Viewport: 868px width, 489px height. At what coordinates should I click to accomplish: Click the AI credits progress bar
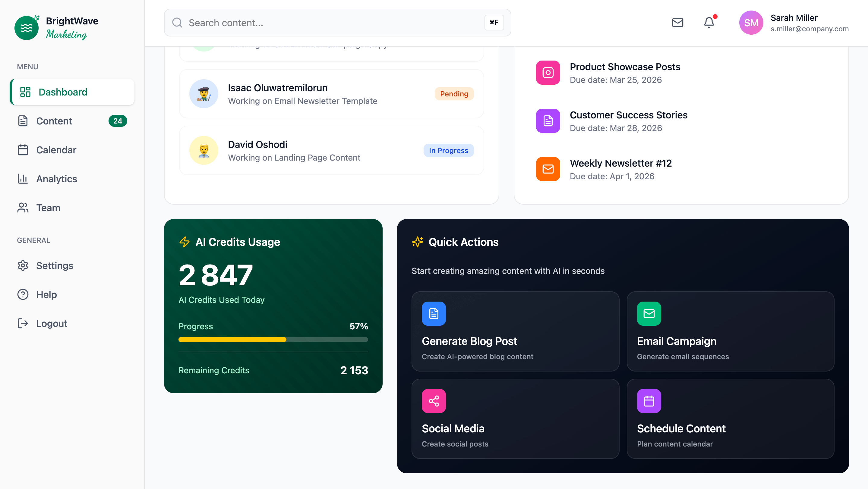pos(273,340)
